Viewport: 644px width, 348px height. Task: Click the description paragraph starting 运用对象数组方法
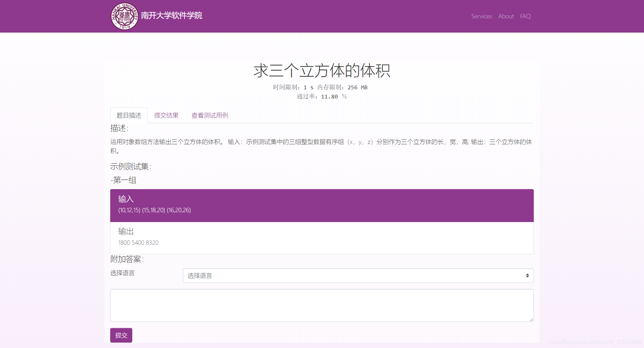point(321,146)
